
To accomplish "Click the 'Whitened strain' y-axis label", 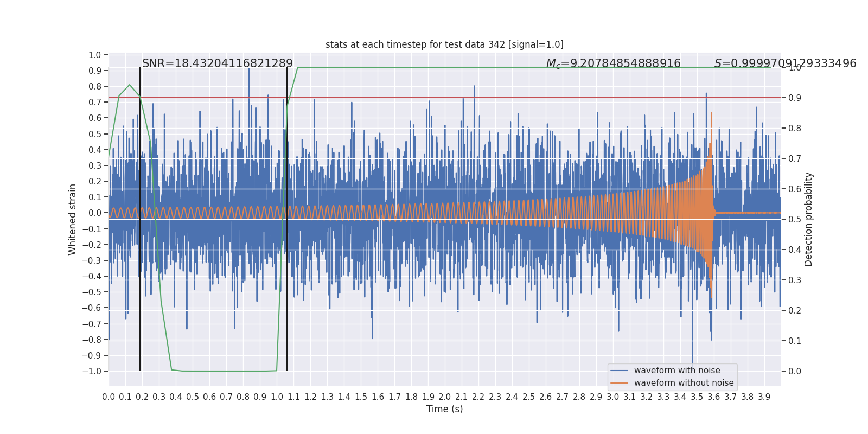I will click(x=73, y=219).
